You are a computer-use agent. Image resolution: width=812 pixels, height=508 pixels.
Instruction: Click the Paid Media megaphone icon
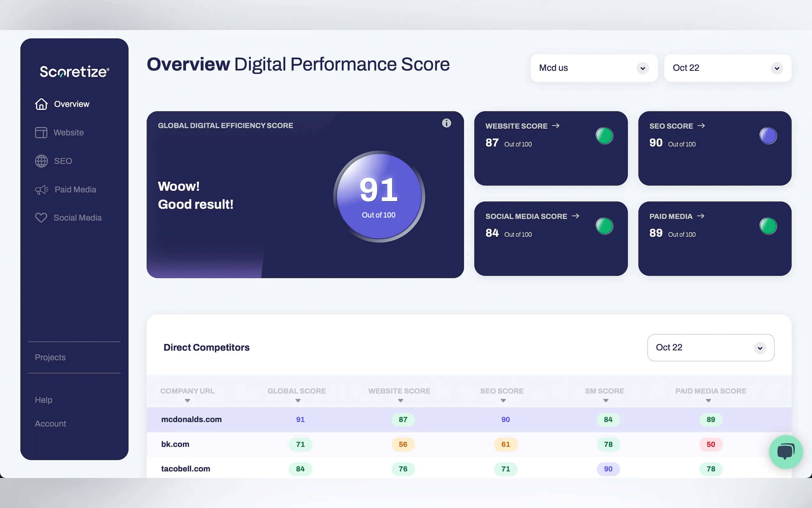point(42,190)
